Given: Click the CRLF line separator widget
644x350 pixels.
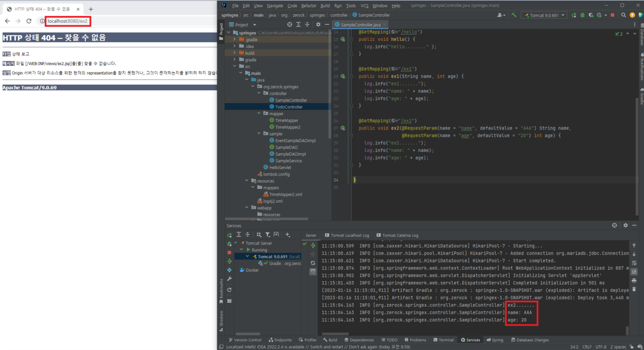Looking at the screenshot, I should [x=587, y=347].
